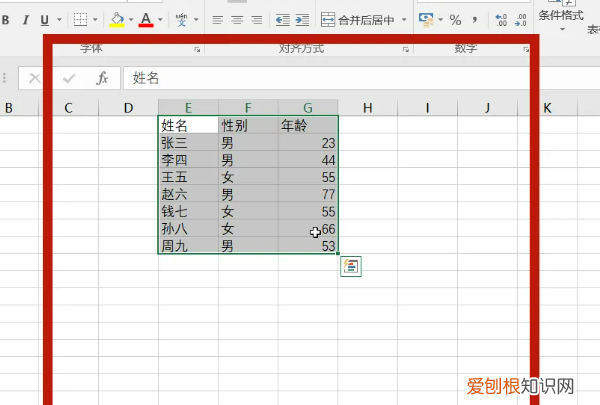Expand the 合并后居中 dropdown arrow
This screenshot has height=405, width=600.
[404, 20]
